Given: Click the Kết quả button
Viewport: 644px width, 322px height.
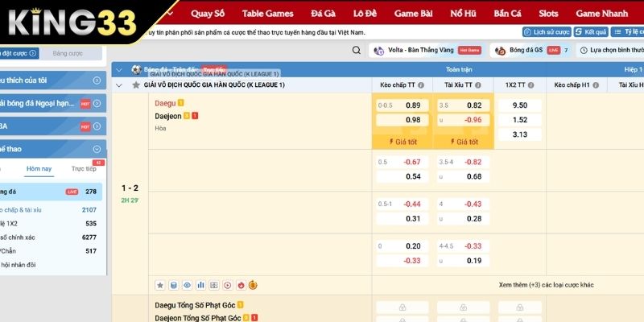Looking at the screenshot, I should click(x=591, y=31).
